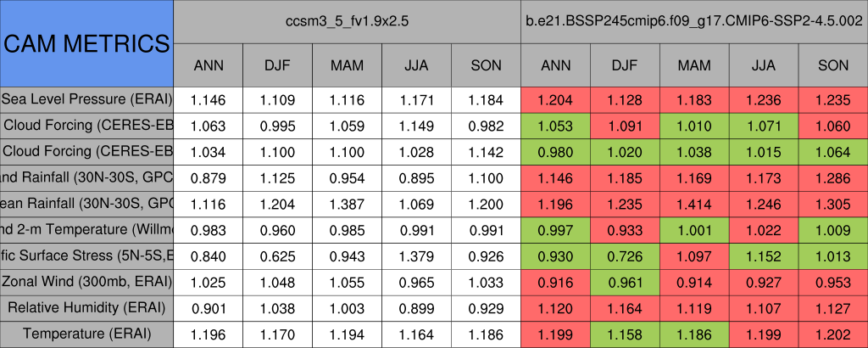The width and height of the screenshot is (868, 348).
Task: Select the Zonal Wind (300mb, ERAI) row label
Action: click(x=86, y=282)
